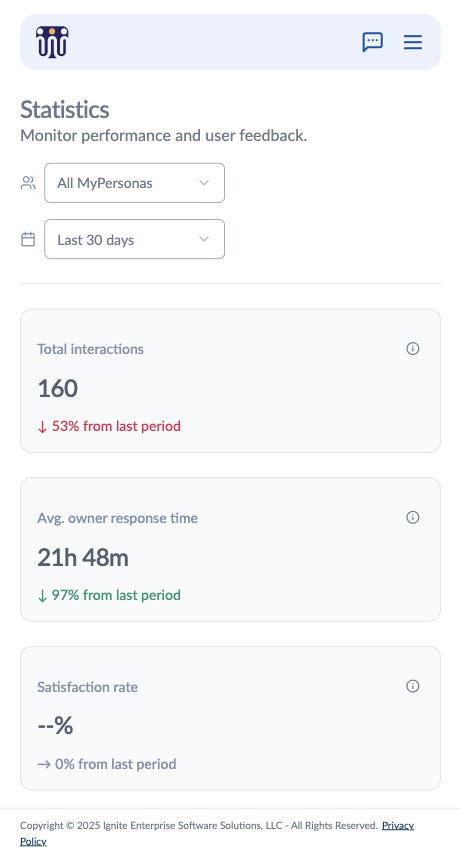Show info for Avg. owner response time
Viewport: 460px width, 848px height.
pyautogui.click(x=412, y=517)
